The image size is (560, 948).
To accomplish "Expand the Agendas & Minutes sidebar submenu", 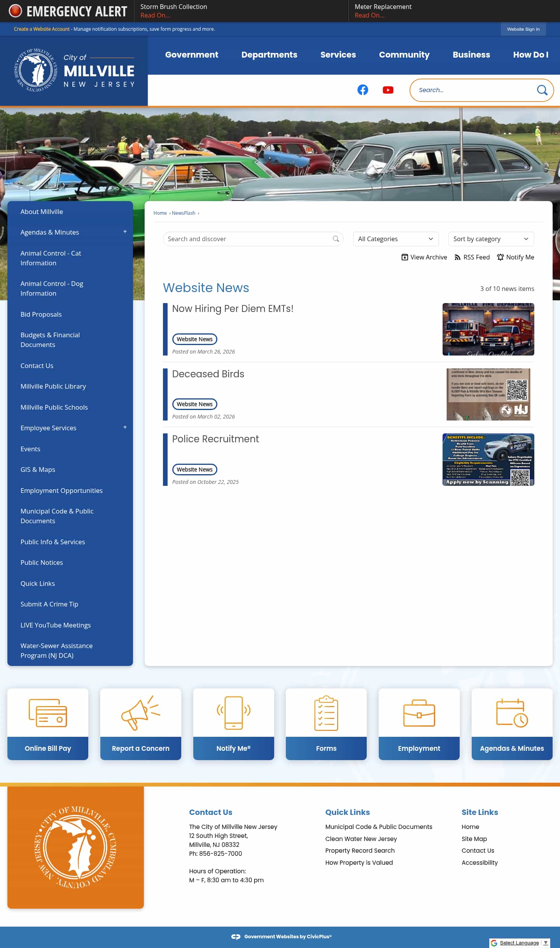I will coord(125,231).
